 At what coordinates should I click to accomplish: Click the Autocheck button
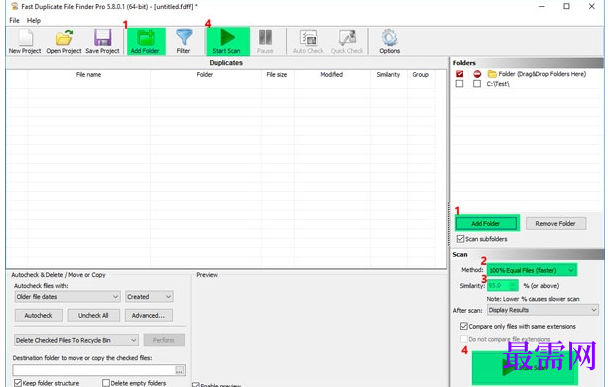point(38,315)
